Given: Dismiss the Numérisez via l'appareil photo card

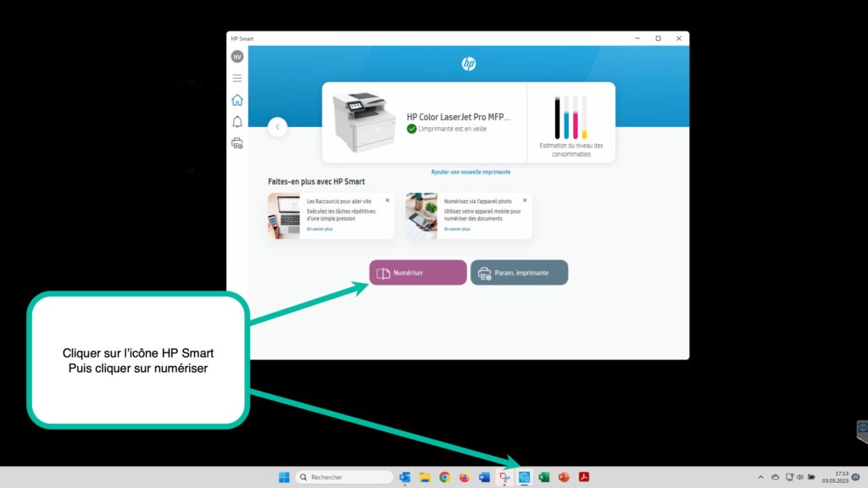Looking at the screenshot, I should tap(525, 200).
